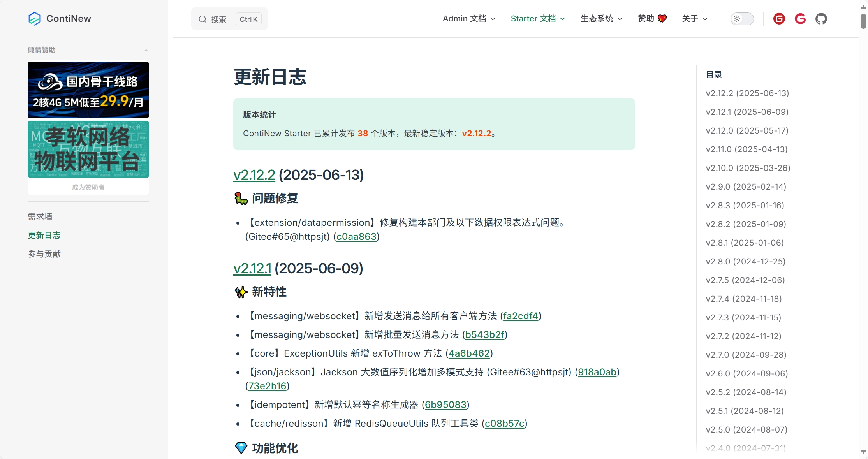Open the Admin 文档 dropdown menu
This screenshot has width=868, height=459.
coord(469,19)
